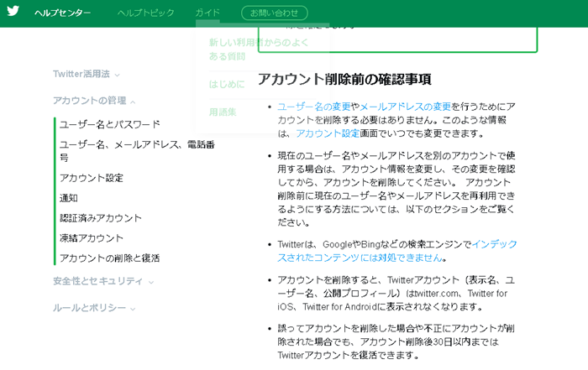Open 通知 sidebar item
Viewport: 588px width, 370px height.
[69, 198]
